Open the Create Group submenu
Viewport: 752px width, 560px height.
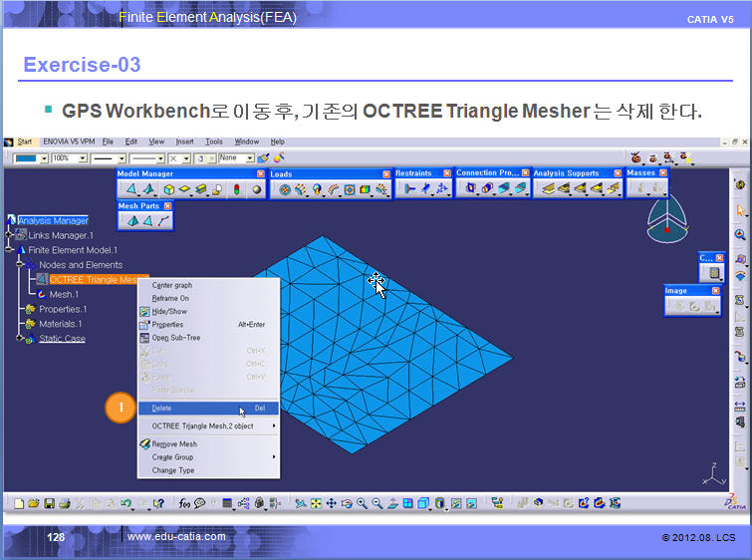[208, 457]
